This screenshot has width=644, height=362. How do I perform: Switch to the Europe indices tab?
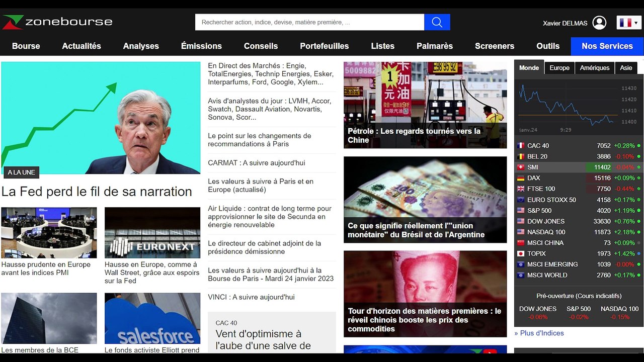[559, 68]
